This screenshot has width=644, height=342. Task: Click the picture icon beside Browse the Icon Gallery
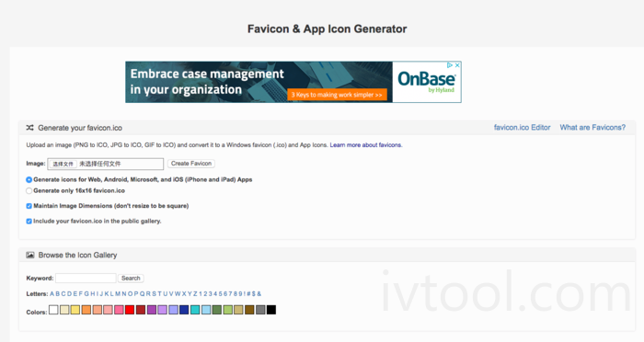pyautogui.click(x=30, y=255)
